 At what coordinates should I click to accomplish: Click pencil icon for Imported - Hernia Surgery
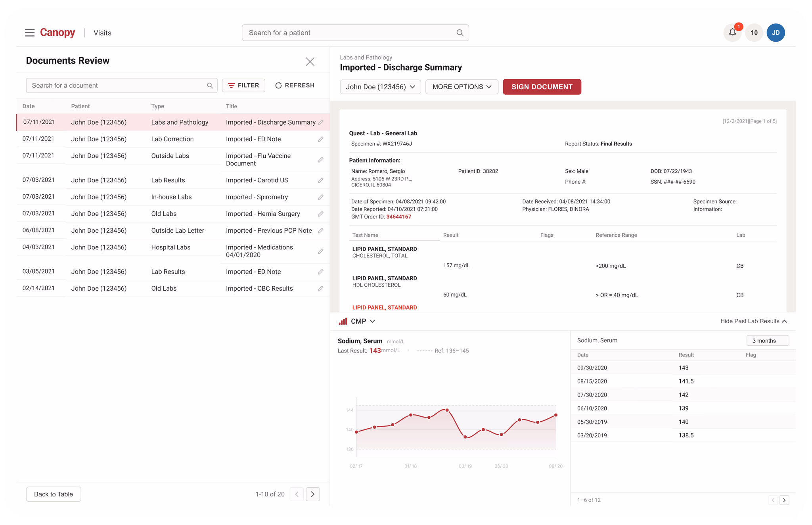tap(321, 214)
